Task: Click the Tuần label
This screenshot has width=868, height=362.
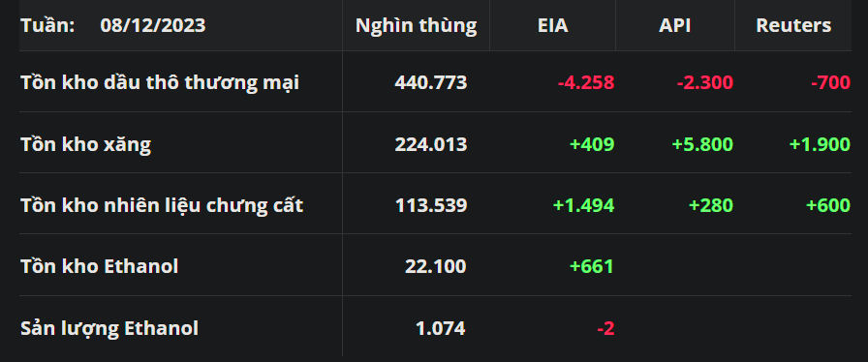Action: [47, 25]
